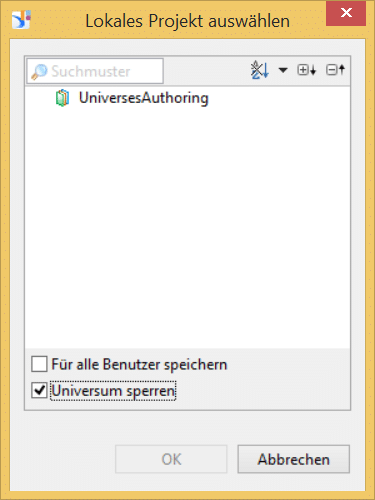This screenshot has height=500, width=375.
Task: Click the UniversesAuthoring project folder icon
Action: coord(62,98)
